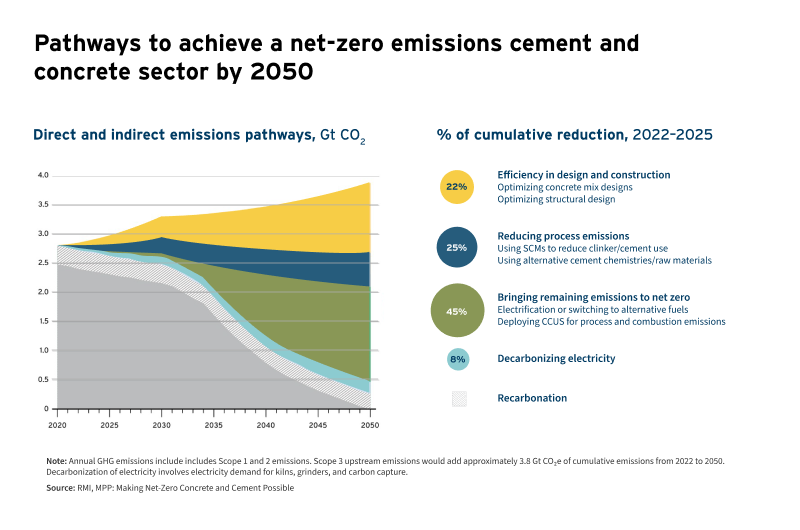
Task: Click 'Bringing remaining emissions to net zero'
Action: (594, 298)
